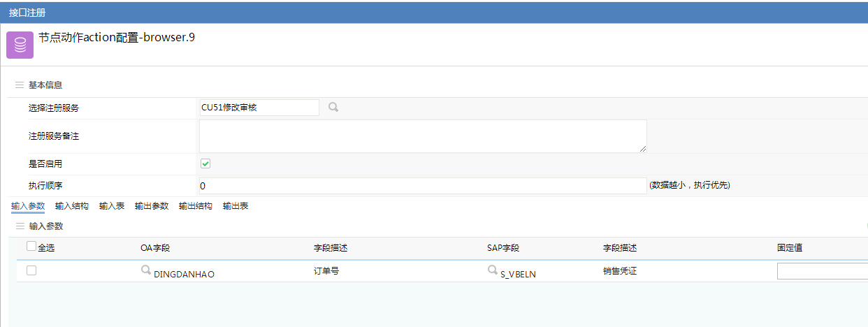Click the CU51修改审核 service field
The image size is (868, 327).
259,108
